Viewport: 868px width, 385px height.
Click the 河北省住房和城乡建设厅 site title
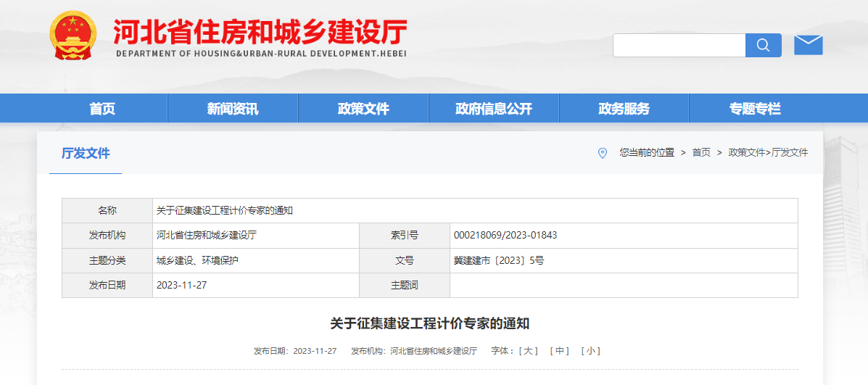(x=261, y=32)
